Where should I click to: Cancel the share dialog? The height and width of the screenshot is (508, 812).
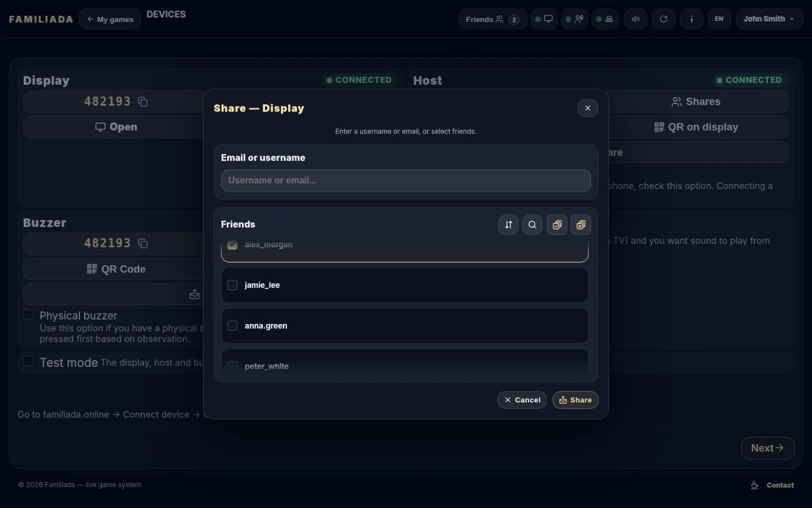click(522, 400)
